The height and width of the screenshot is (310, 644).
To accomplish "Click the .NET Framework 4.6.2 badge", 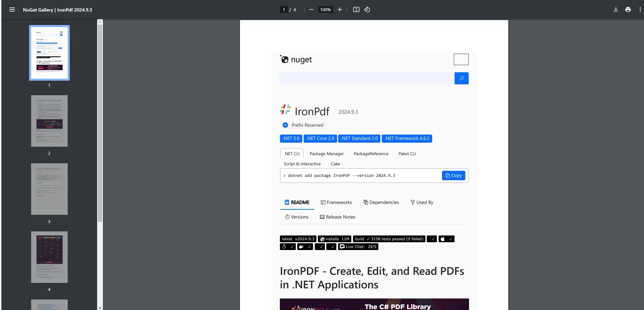I will pyautogui.click(x=407, y=139).
